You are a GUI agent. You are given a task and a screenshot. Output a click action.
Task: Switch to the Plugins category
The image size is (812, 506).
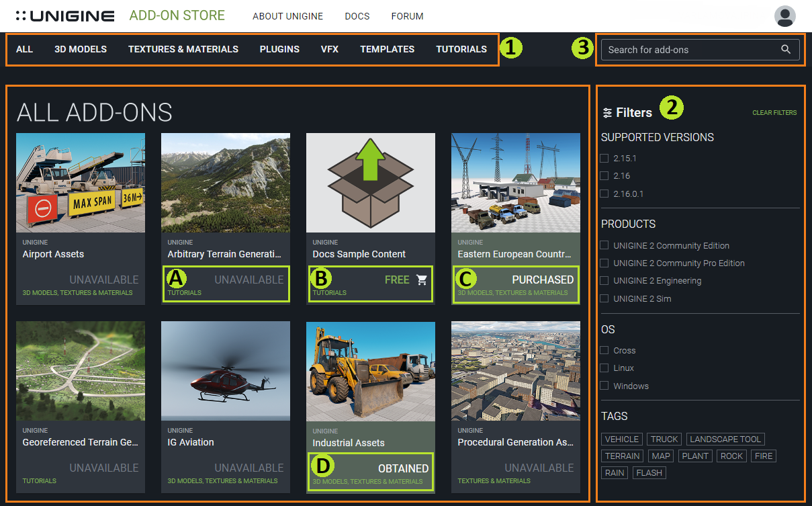point(279,49)
